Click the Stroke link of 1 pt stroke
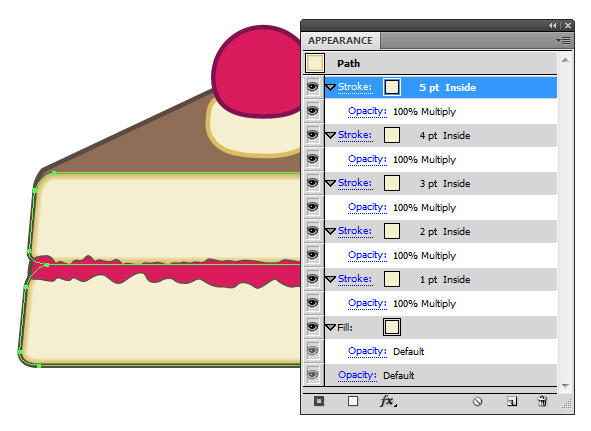591x431 pixels. (355, 279)
